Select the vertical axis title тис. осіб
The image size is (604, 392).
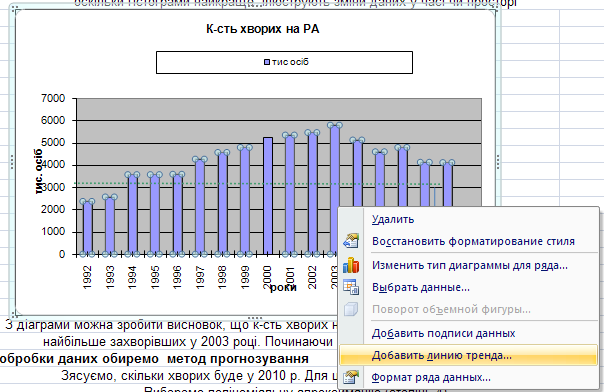click(39, 171)
